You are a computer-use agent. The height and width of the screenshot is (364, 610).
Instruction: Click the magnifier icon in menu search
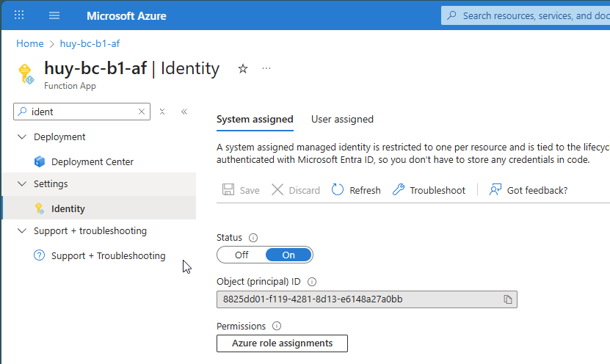(x=23, y=112)
